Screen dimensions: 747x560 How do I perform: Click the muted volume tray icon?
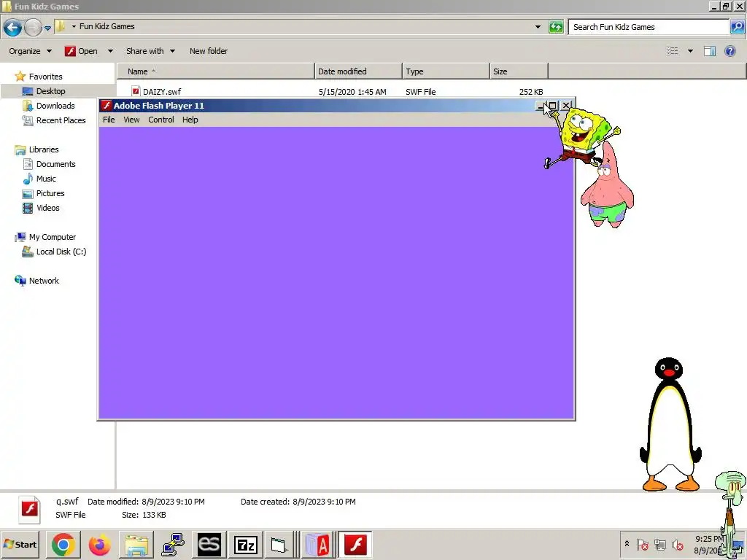(x=677, y=544)
